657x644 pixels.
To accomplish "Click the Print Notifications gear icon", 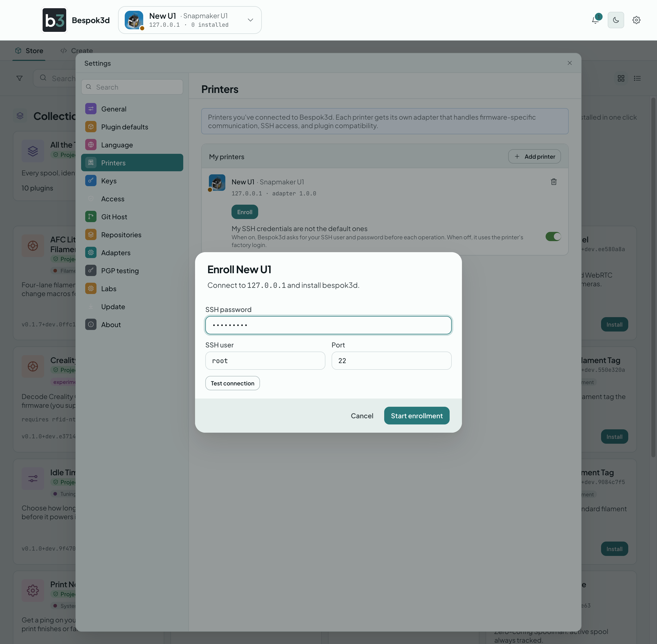I will pos(33,591).
